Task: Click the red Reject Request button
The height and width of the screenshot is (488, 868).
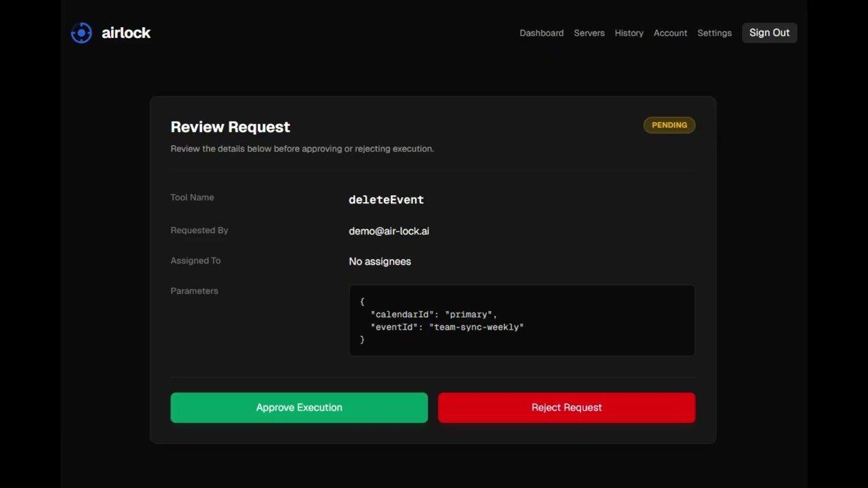Action: pos(566,407)
